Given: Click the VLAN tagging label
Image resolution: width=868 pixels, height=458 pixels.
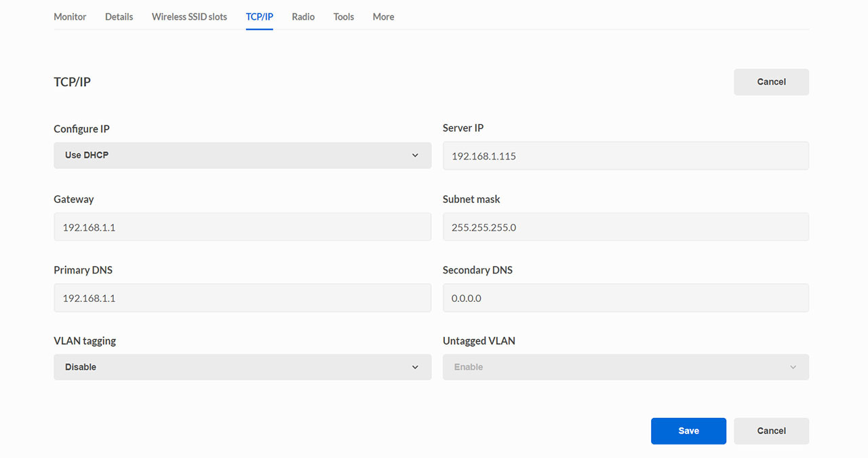Looking at the screenshot, I should tap(85, 341).
